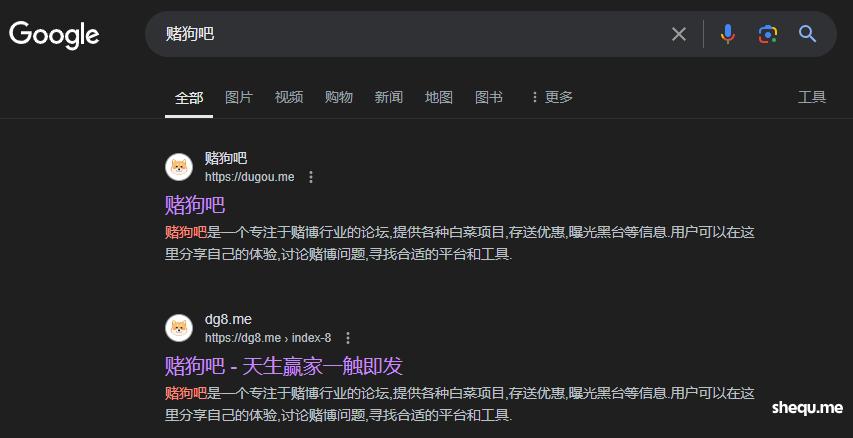The width and height of the screenshot is (853, 438).
Task: Open options menu beside dg8.me URL
Action: (348, 338)
